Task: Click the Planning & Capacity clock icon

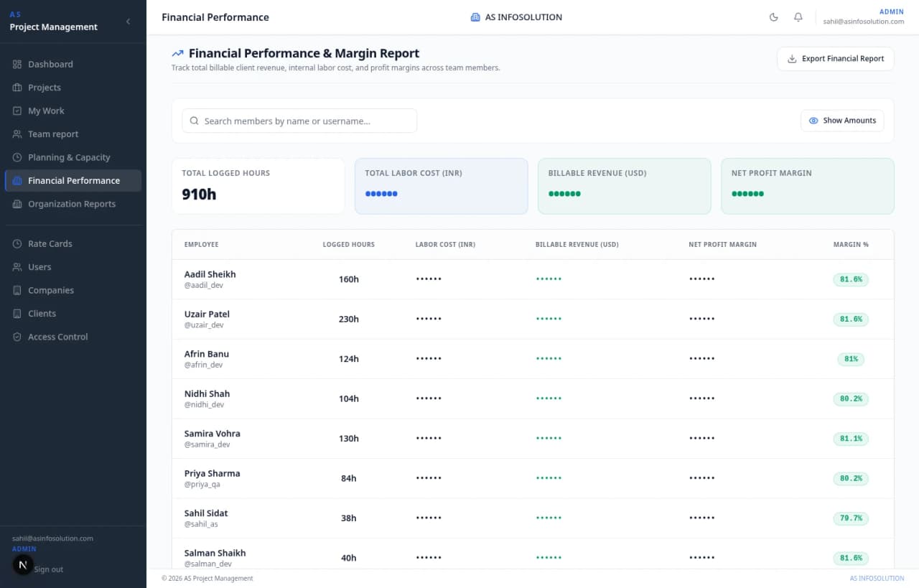Action: [17, 157]
